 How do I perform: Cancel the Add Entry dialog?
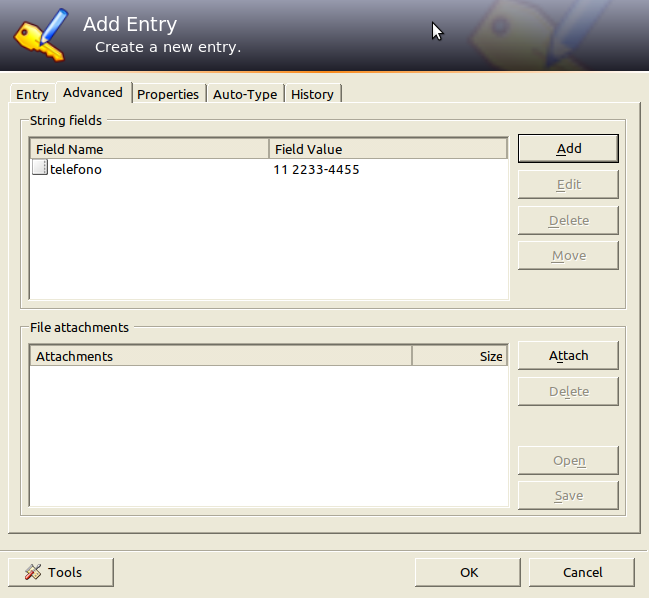582,572
